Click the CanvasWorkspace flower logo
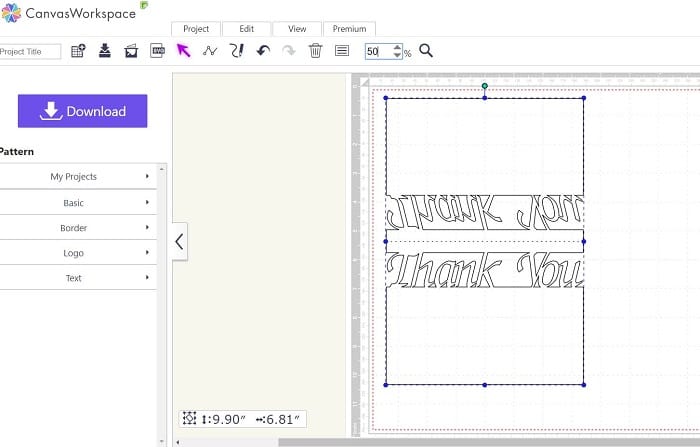 pyautogui.click(x=11, y=13)
